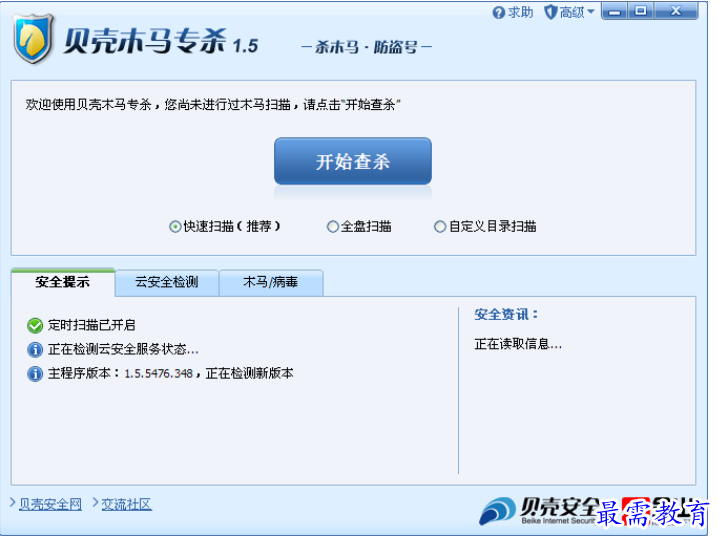
Task: Click the 定时扫描已开启 status text
Action: pos(92,326)
